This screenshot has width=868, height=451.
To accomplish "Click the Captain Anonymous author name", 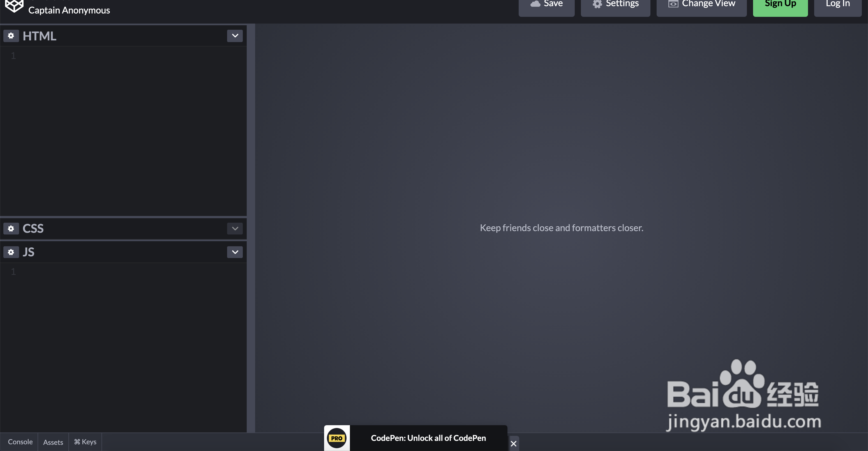I will (69, 10).
